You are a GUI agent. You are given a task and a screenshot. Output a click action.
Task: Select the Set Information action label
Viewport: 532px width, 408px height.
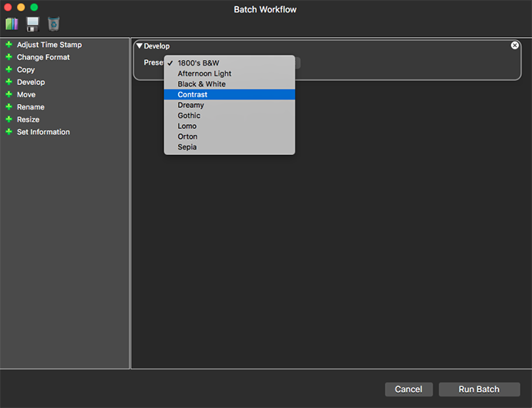43,132
